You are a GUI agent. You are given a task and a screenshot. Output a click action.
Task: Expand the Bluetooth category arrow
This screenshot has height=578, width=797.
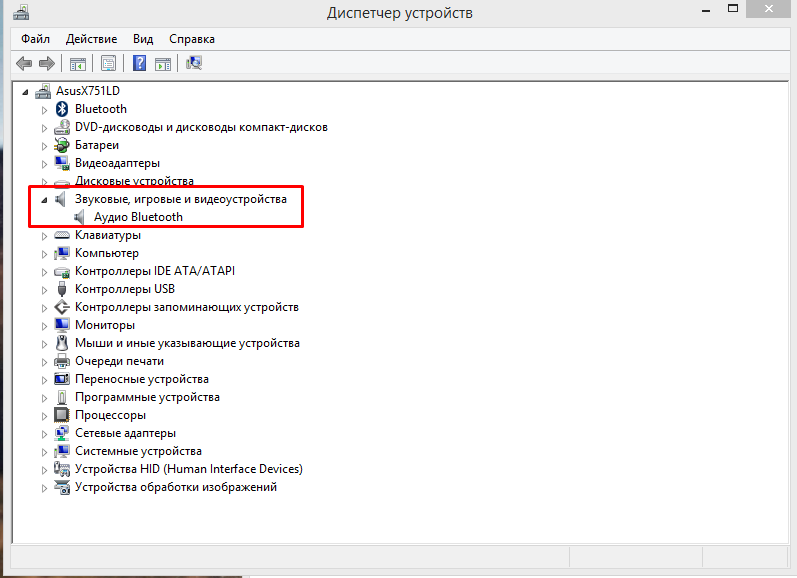44,110
